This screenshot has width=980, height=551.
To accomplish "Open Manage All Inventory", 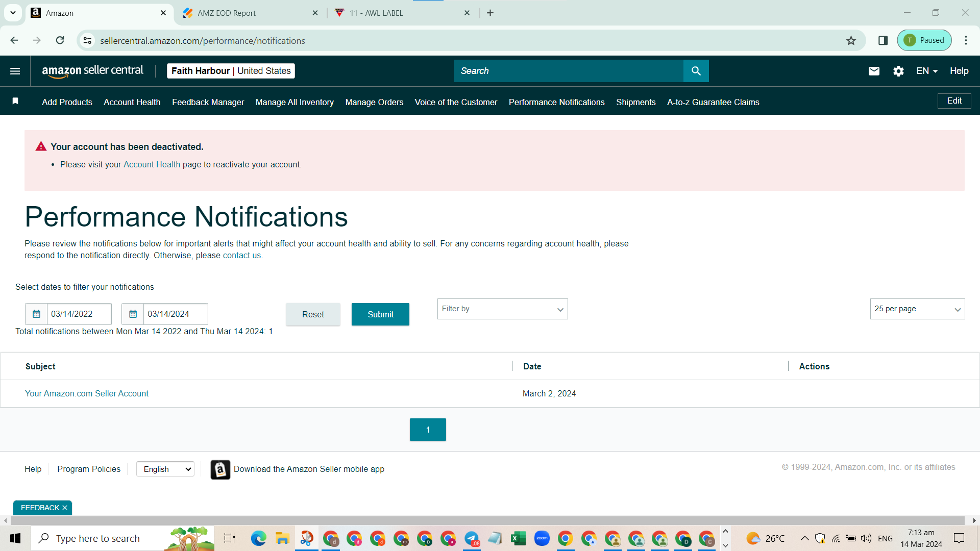I will 295,102.
